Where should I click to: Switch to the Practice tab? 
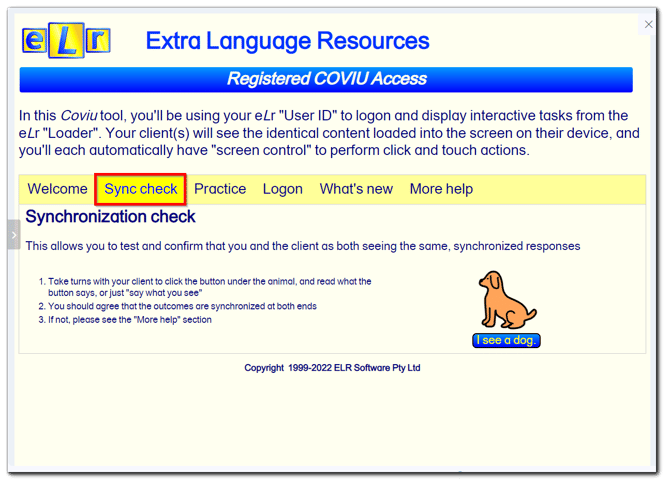coord(220,189)
